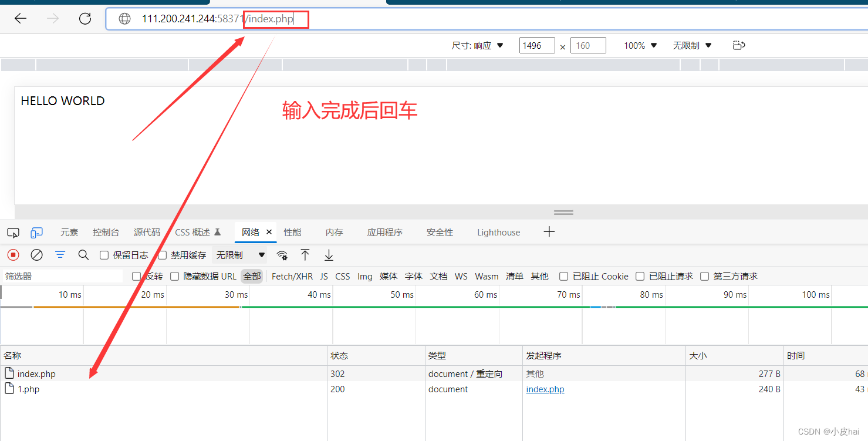Tick the 已阻止 Cookie checkbox

click(563, 276)
